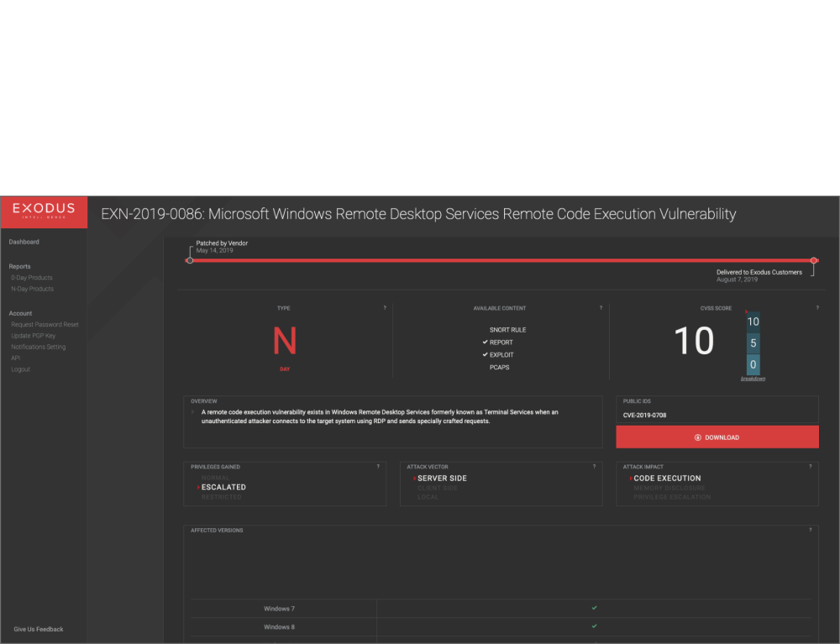This screenshot has width=840, height=644.
Task: Open the Attack Vector help question mark
Action: tap(594, 467)
